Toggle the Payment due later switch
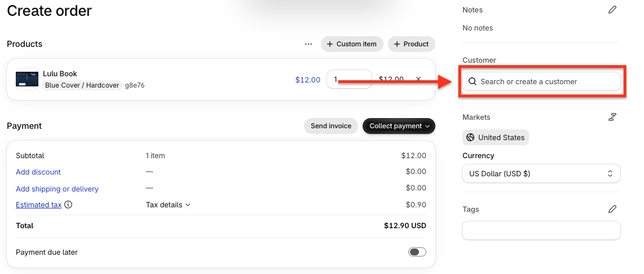Screen dimensions: 644x274 tap(417, 252)
